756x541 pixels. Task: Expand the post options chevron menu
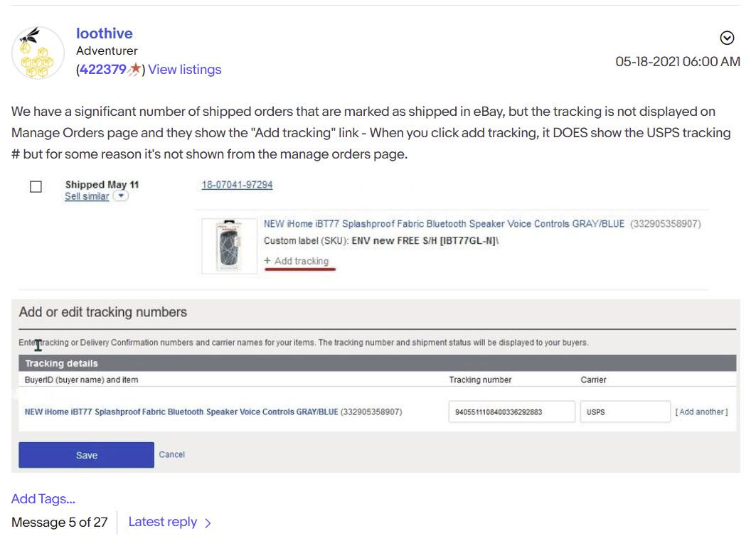pos(727,38)
